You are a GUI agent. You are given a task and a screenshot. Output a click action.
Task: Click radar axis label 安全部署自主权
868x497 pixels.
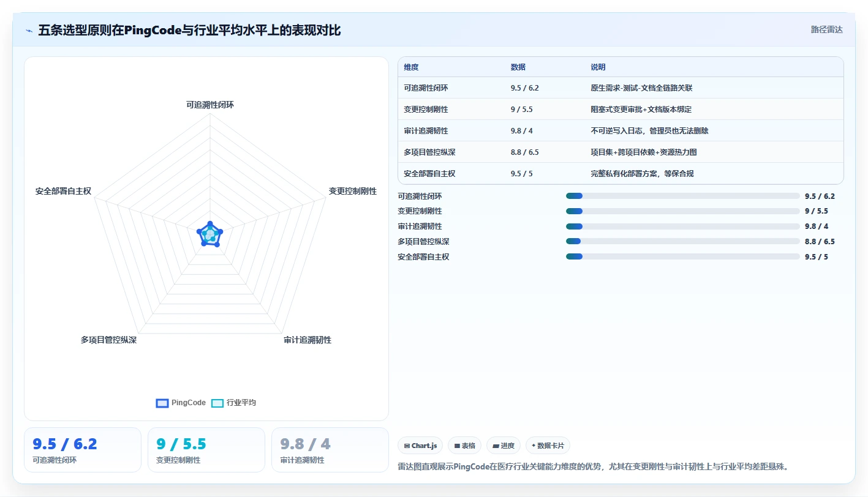pos(63,192)
